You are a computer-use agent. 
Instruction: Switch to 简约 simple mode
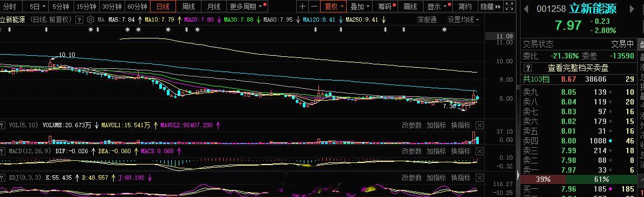tap(465, 6)
